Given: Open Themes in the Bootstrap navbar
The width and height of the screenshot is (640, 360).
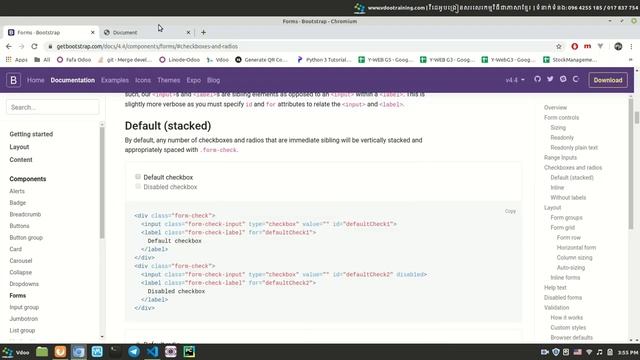Looking at the screenshot, I should point(169,80).
